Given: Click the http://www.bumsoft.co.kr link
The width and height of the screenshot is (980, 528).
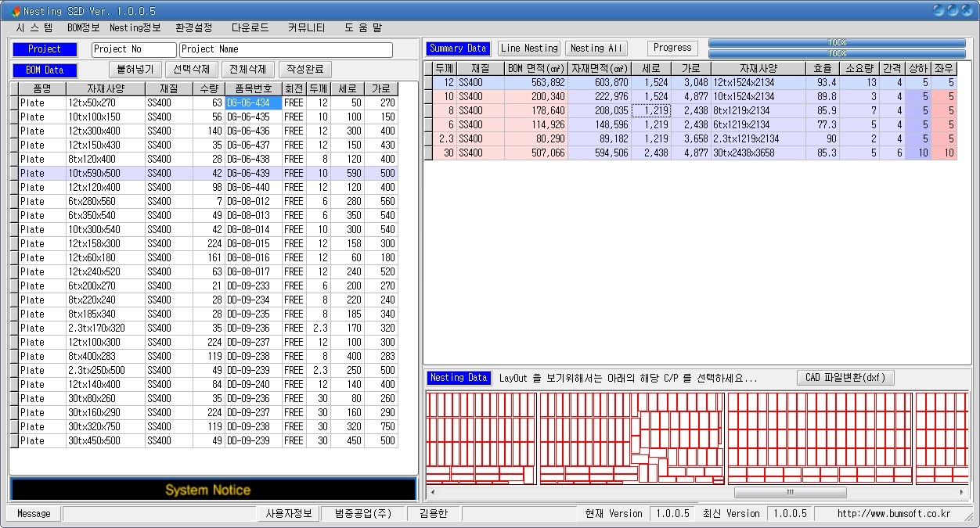Looking at the screenshot, I should click(x=893, y=514).
